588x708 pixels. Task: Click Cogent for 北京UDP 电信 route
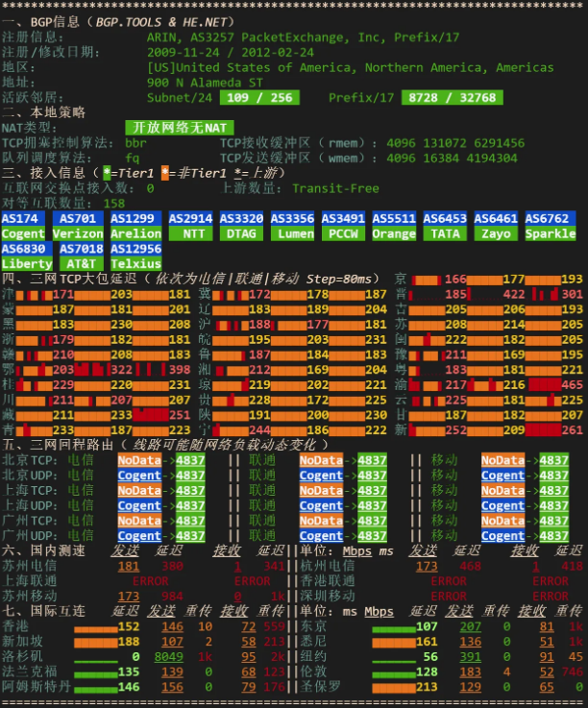139,475
